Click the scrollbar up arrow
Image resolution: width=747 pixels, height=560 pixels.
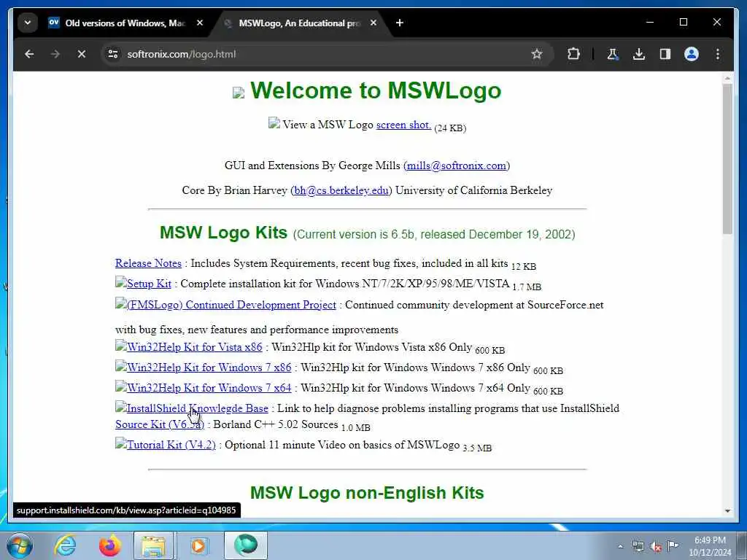coord(727,77)
